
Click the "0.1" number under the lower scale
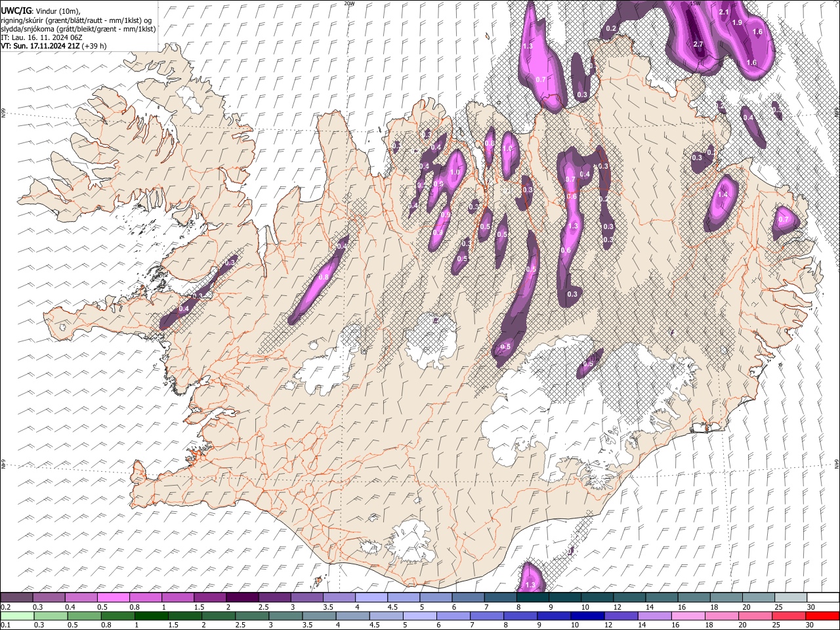click(5, 625)
